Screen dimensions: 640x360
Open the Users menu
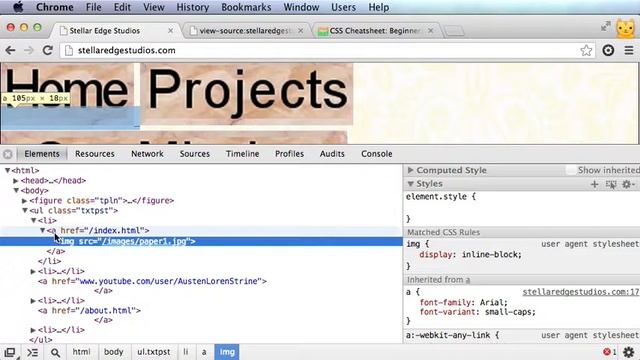(x=343, y=7)
